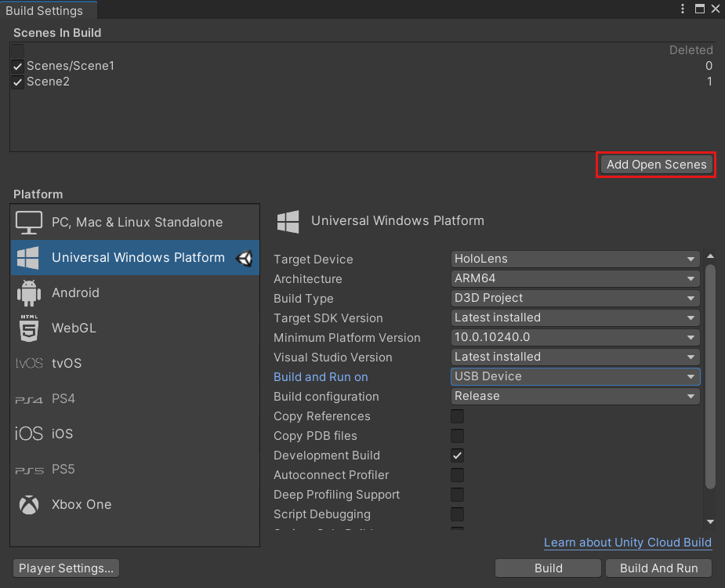725x588 pixels.
Task: Uncheck the Scenes/Scene1 build checkbox
Action: point(17,66)
